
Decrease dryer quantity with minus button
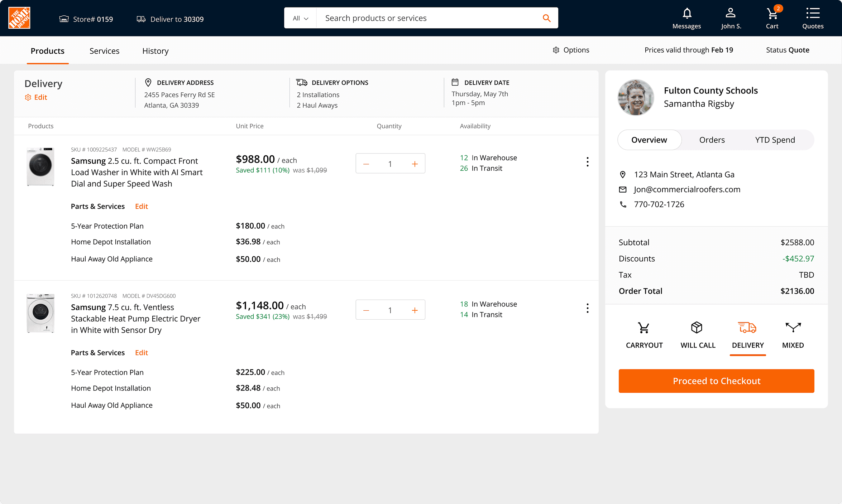[366, 310]
